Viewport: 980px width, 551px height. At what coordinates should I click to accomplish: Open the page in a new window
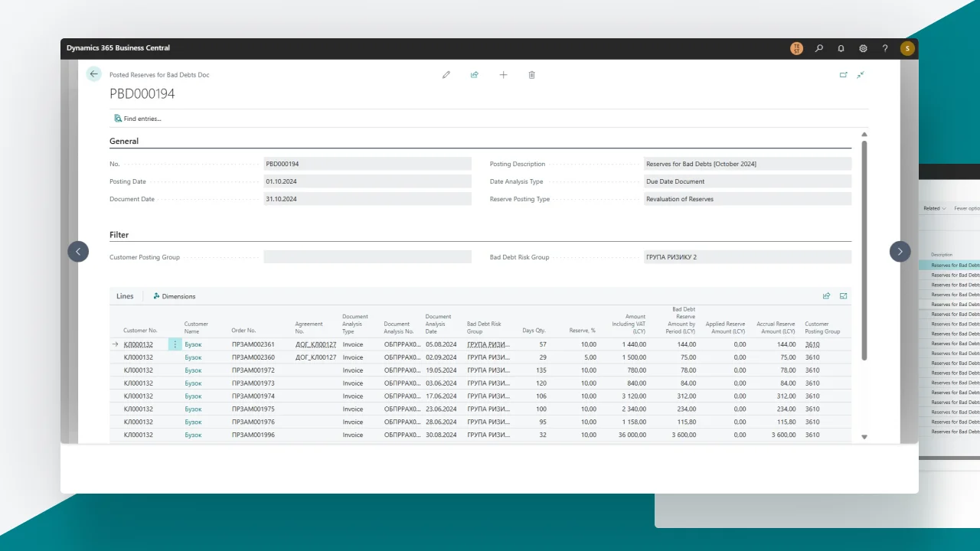click(843, 74)
